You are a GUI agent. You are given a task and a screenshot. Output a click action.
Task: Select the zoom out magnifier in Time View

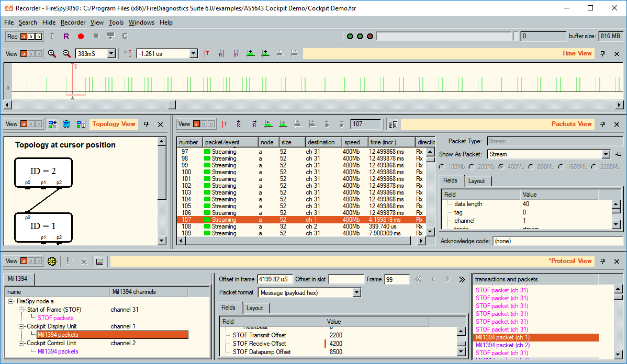pyautogui.click(x=65, y=53)
